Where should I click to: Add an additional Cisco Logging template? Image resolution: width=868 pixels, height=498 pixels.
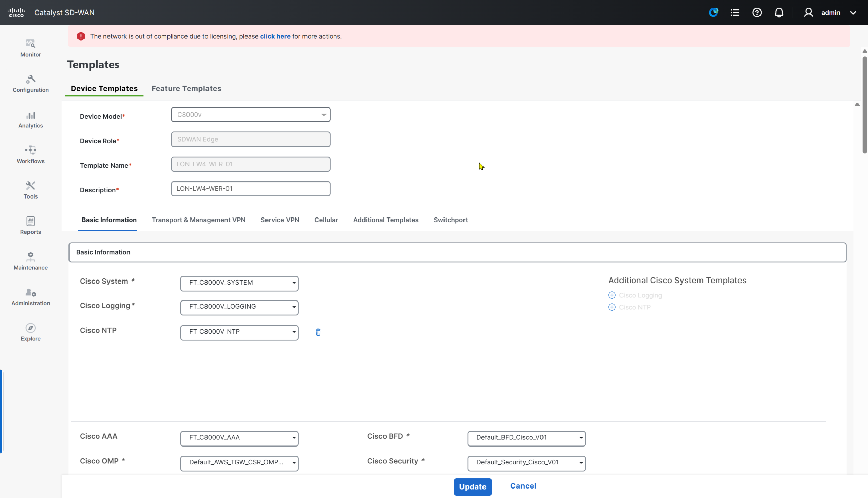[640, 295]
